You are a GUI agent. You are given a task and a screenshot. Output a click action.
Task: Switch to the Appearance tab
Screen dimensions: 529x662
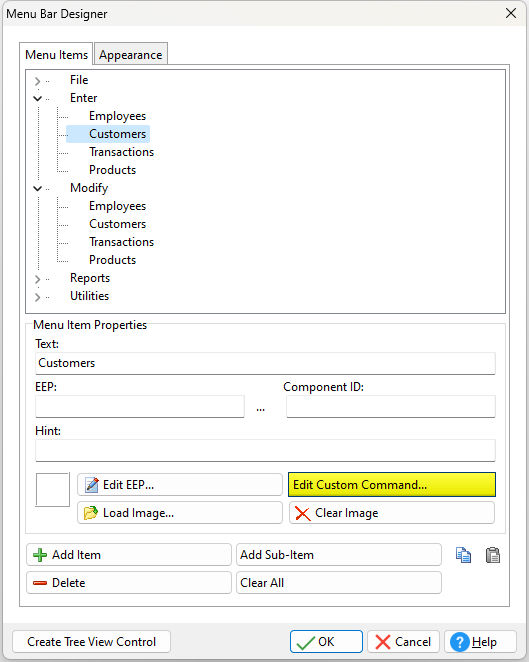tap(131, 55)
